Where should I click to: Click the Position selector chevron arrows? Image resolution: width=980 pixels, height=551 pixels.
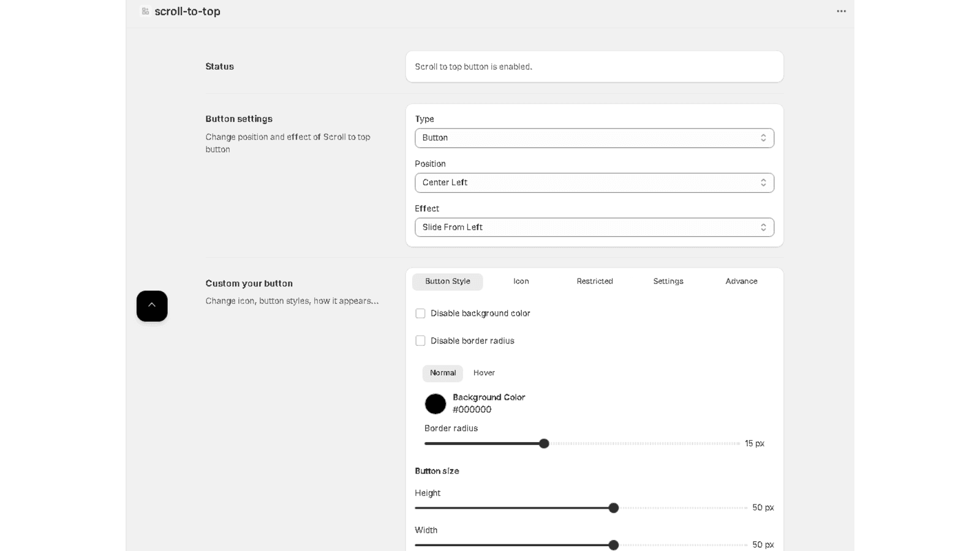click(763, 182)
